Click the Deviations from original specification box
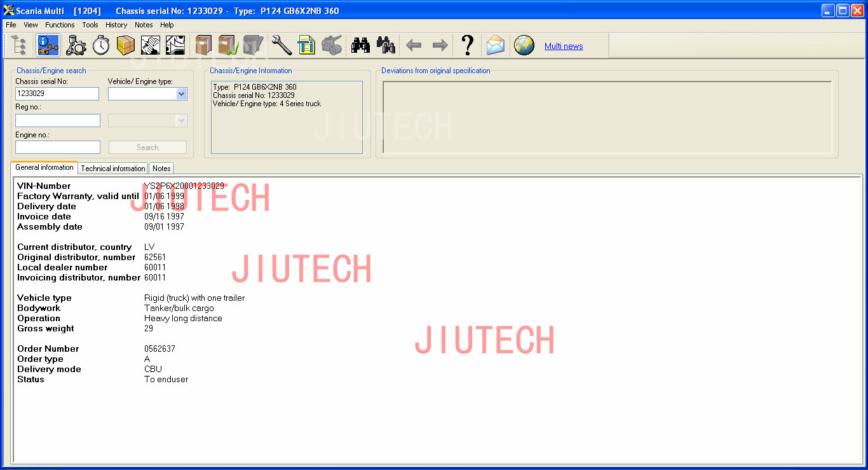This screenshot has width=868, height=470. 607,117
